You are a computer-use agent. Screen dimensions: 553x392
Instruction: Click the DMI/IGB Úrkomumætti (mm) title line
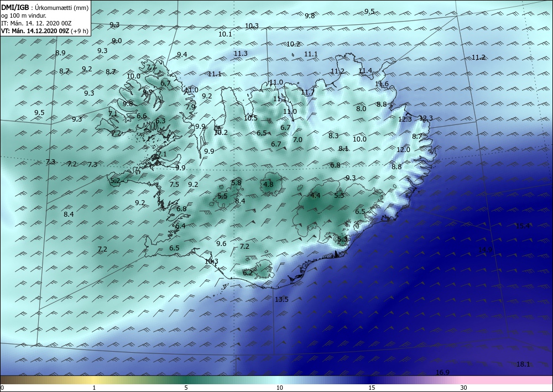pos(45,8)
